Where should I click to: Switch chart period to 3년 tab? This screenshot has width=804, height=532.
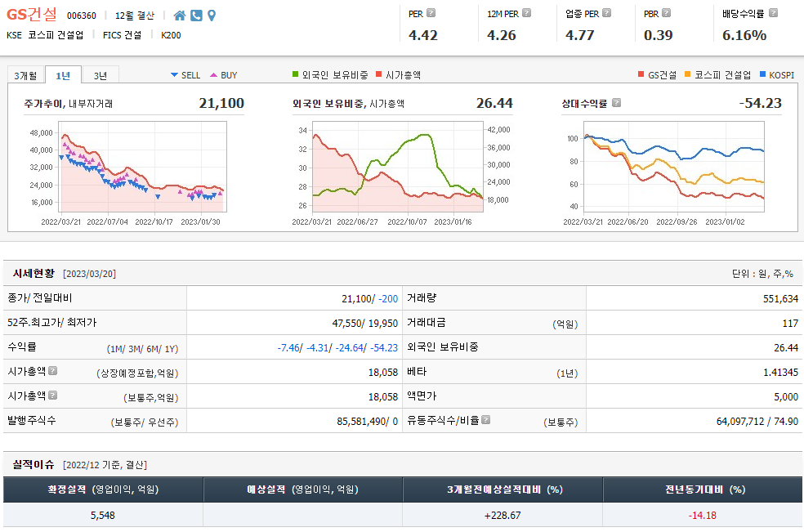(100, 75)
